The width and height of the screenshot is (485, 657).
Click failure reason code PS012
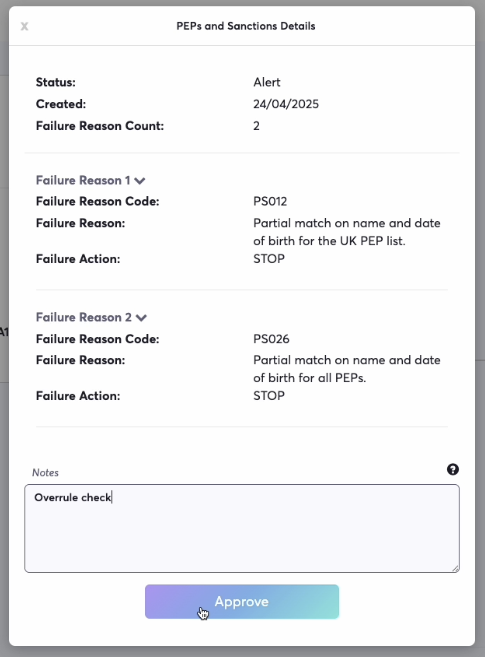(x=270, y=201)
